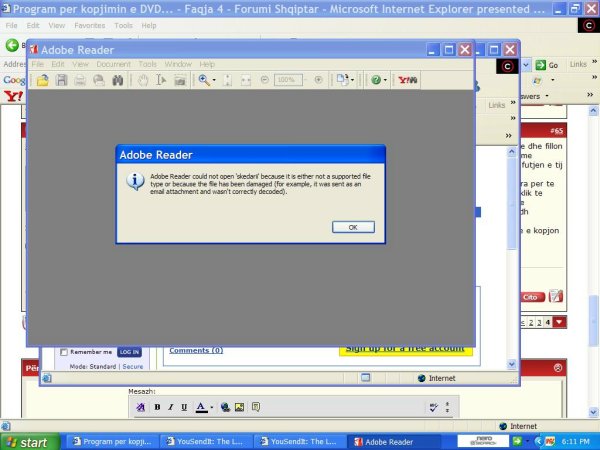Open the page navigation red dropdown arrow
Screen dimensions: 600x450
pyautogui.click(x=559, y=322)
